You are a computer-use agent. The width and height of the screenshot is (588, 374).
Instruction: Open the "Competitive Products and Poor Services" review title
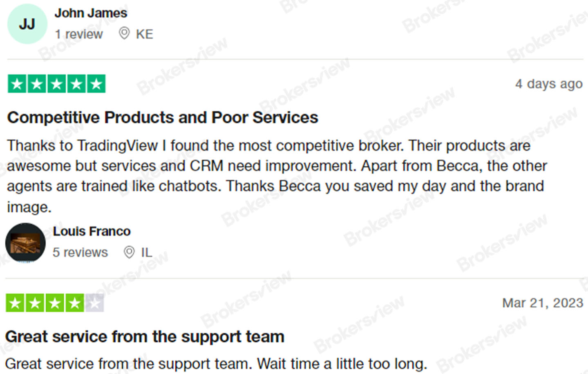[162, 118]
